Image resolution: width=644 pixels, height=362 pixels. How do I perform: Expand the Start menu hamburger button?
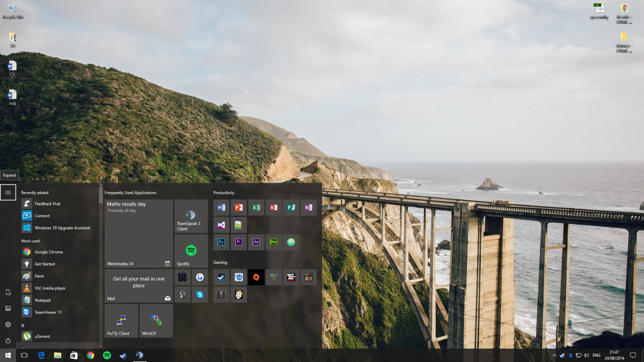tap(8, 192)
